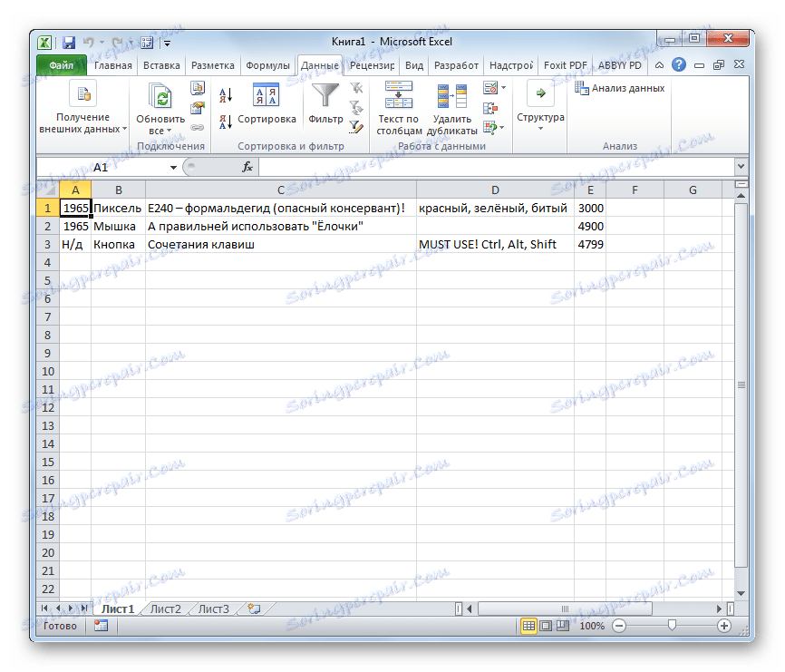This screenshot has height=672, width=785.
Task: Switch to Normal view icon
Action: click(x=528, y=626)
